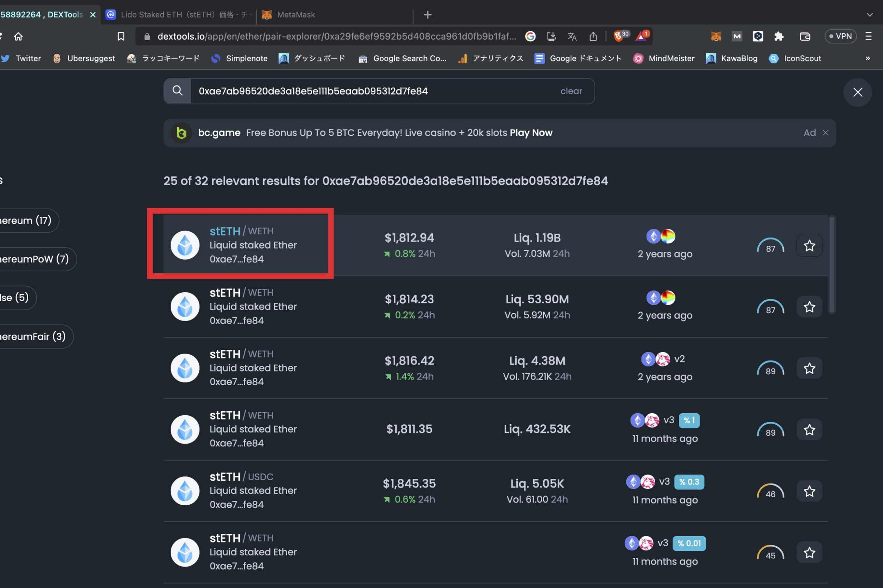Click the translate icon in the address bar
This screenshot has height=588, width=883.
click(572, 36)
